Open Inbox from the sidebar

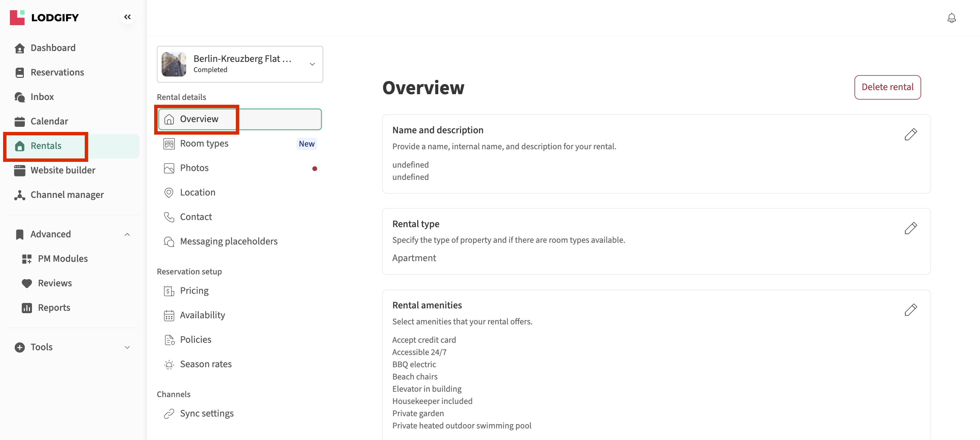(x=42, y=97)
